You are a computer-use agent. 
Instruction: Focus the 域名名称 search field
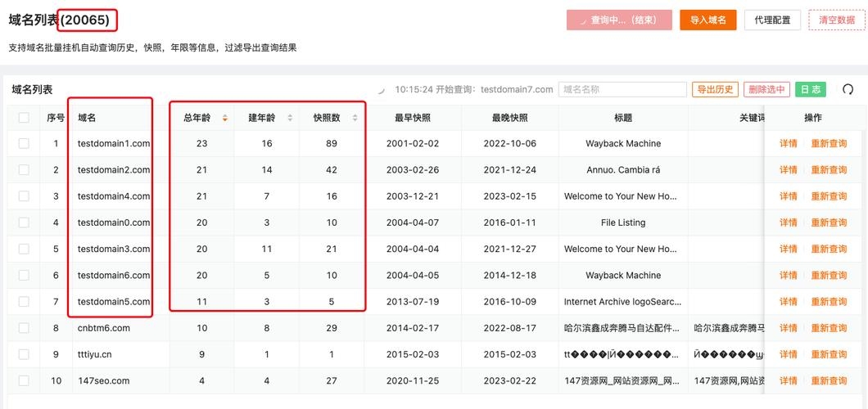tap(622, 89)
